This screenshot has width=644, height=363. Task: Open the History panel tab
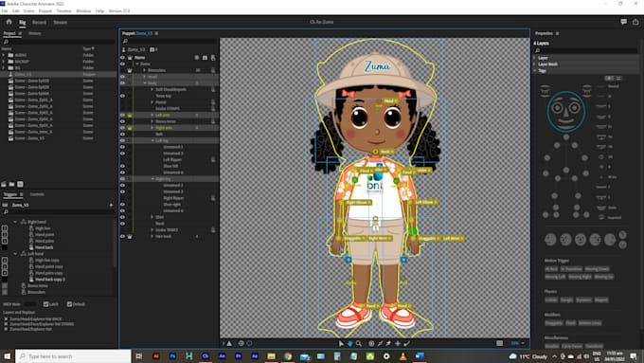pos(34,33)
